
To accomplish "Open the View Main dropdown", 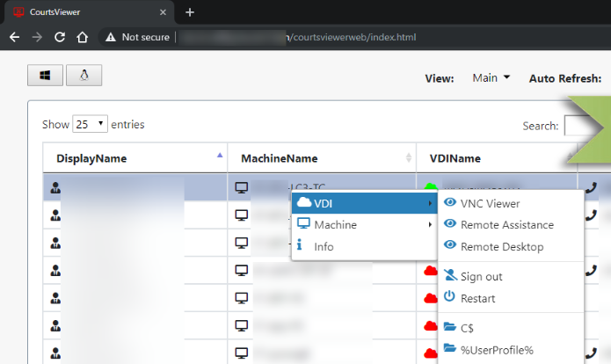I will coord(491,78).
